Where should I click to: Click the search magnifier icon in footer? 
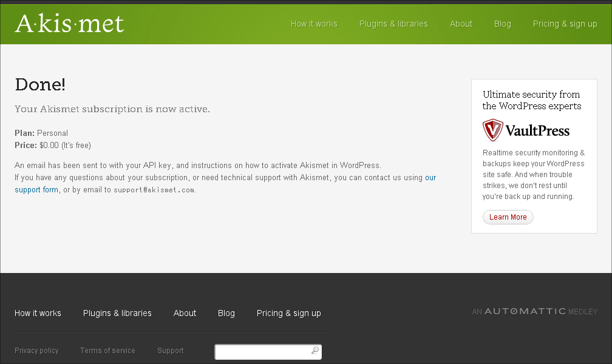pyautogui.click(x=315, y=350)
